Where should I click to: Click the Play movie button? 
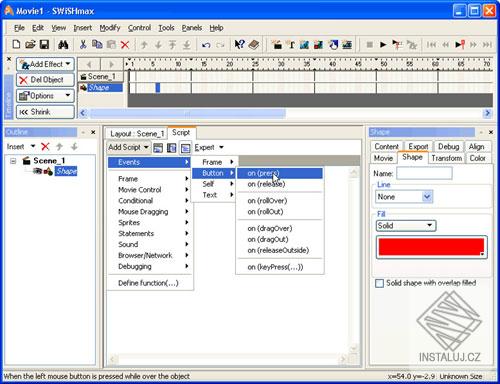click(x=383, y=44)
